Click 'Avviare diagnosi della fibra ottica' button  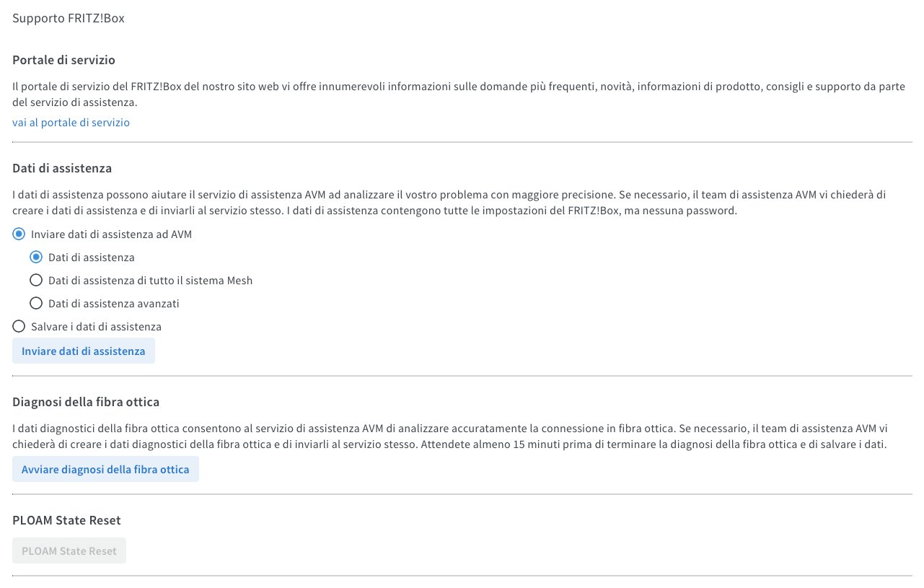[105, 470]
